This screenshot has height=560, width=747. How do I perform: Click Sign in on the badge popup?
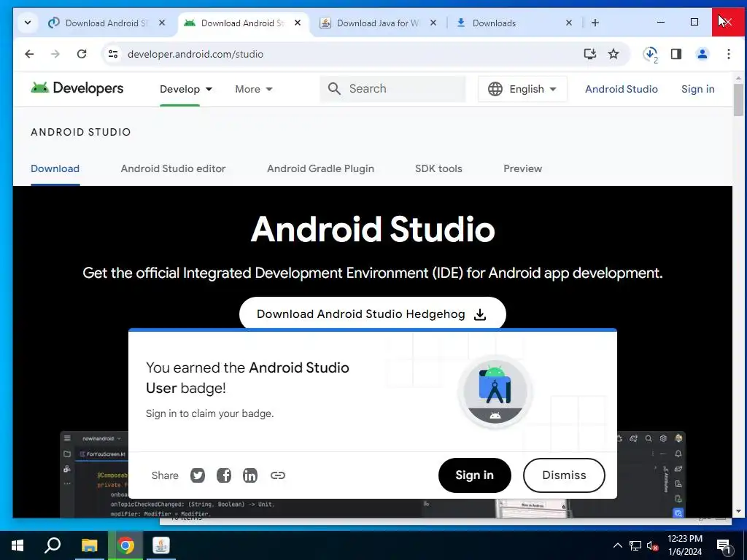click(x=474, y=475)
